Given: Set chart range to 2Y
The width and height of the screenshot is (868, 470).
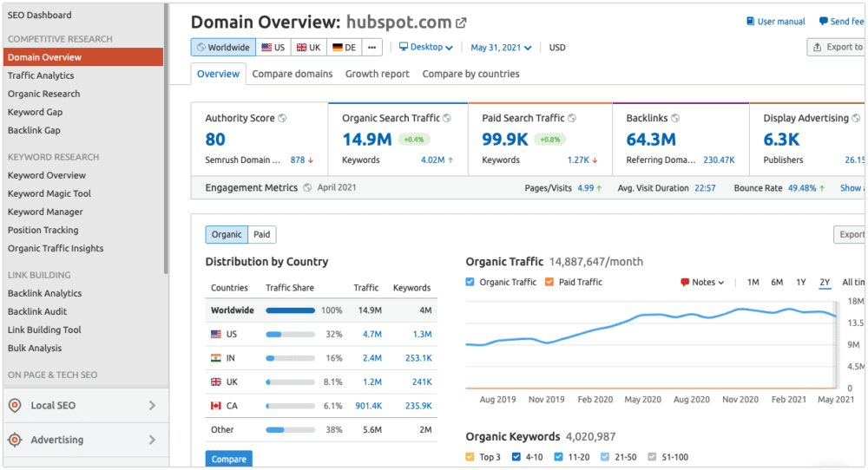Looking at the screenshot, I should [x=825, y=282].
